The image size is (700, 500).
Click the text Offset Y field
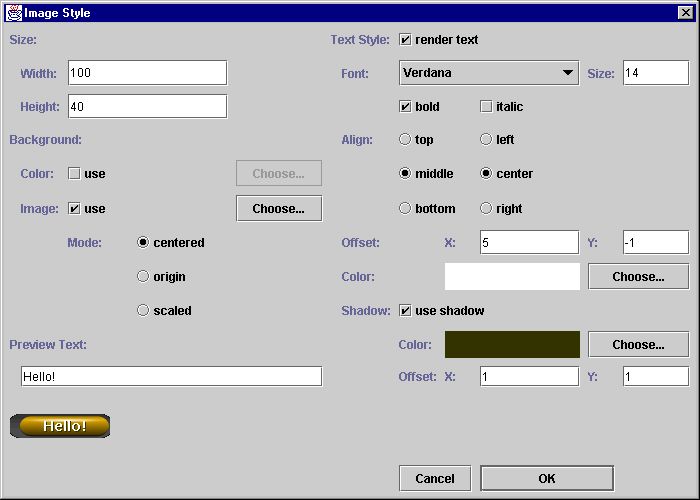[656, 242]
